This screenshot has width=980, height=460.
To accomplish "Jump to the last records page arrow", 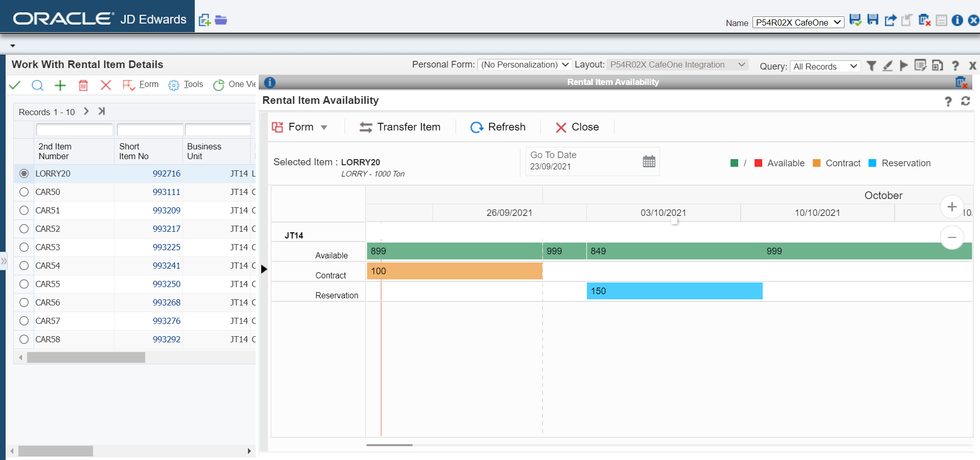I will pos(101,111).
